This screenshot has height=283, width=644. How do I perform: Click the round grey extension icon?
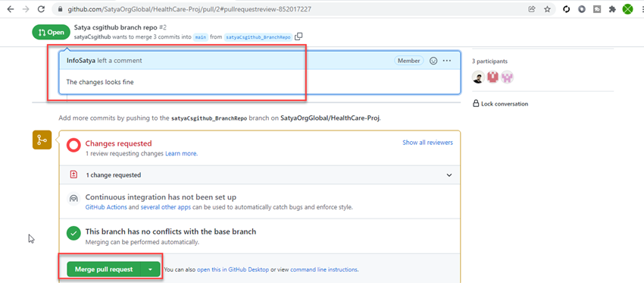pyautogui.click(x=582, y=9)
